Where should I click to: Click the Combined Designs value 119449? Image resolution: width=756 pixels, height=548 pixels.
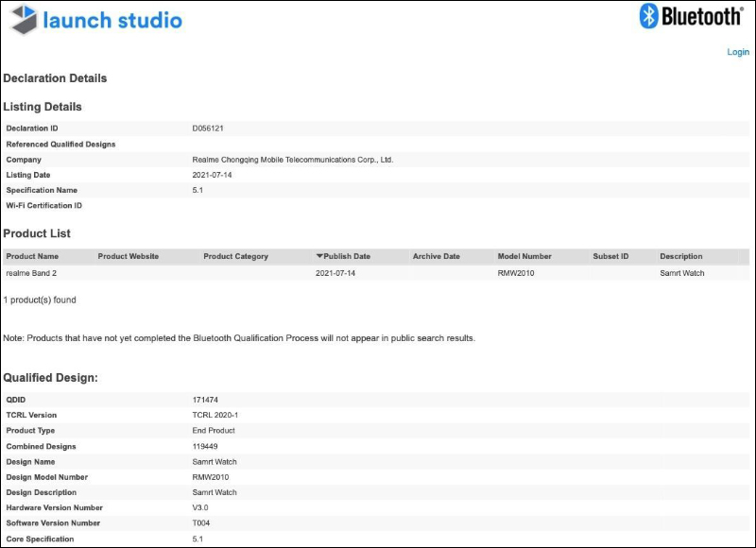(205, 446)
